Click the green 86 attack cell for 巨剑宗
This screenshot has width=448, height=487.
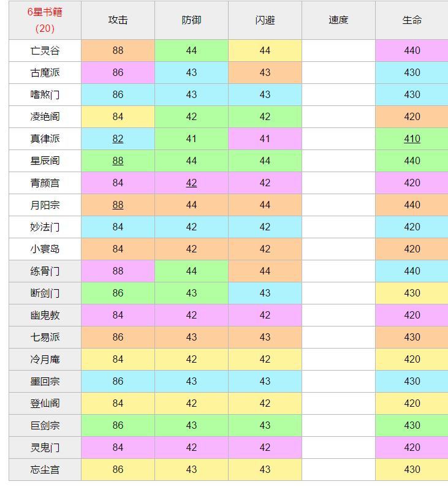118,426
